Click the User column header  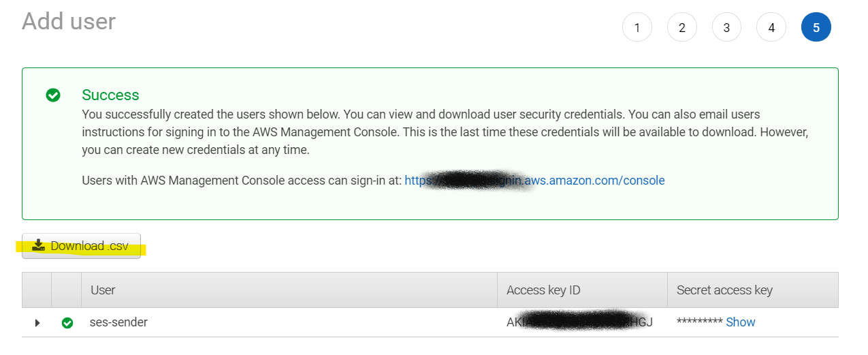click(x=103, y=290)
